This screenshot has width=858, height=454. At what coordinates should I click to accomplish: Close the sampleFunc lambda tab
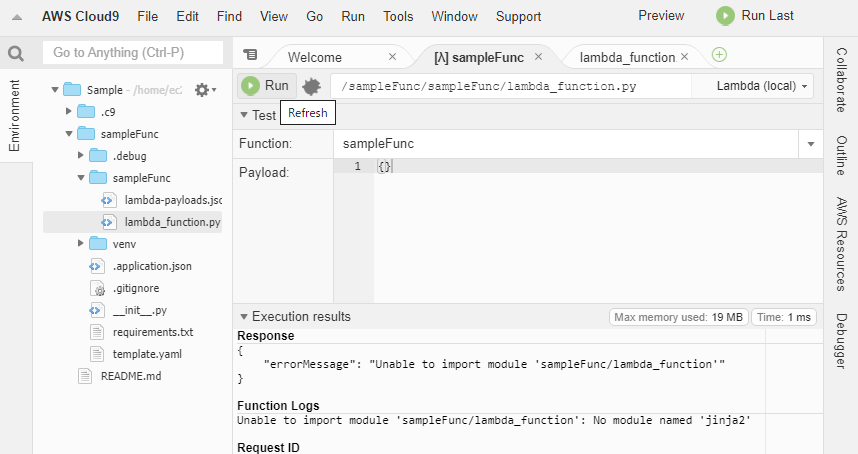[x=538, y=56]
